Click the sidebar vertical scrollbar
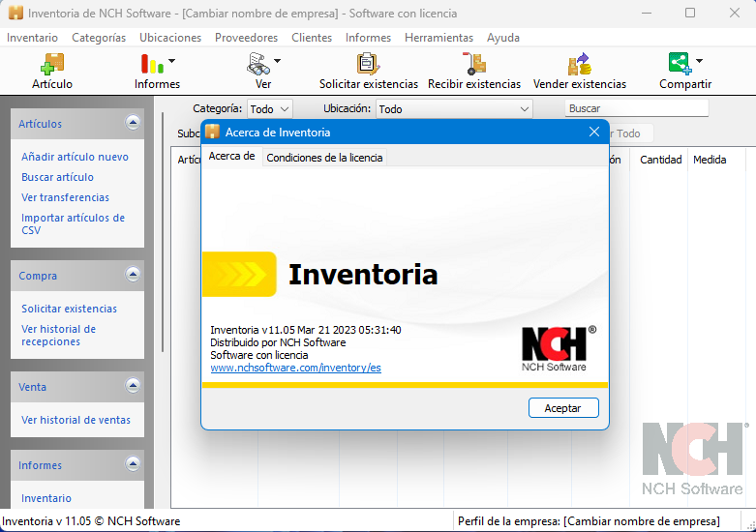This screenshot has width=756, height=532. click(x=163, y=232)
